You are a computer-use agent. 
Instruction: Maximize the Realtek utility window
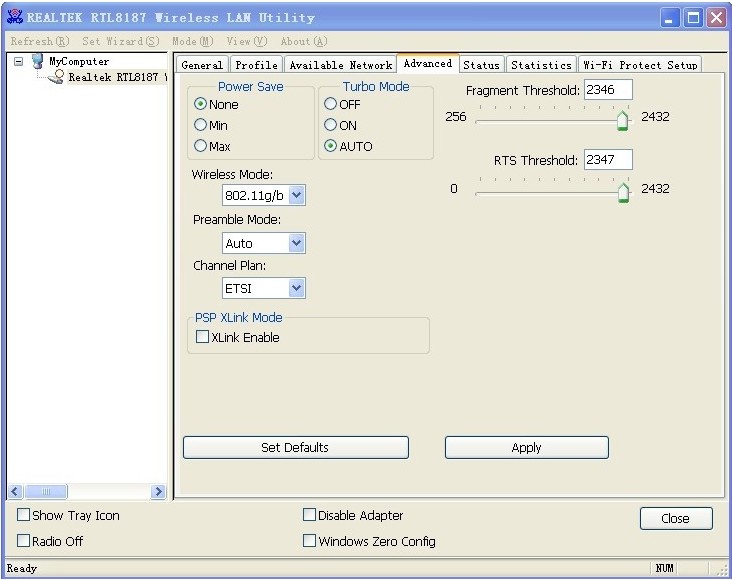click(x=693, y=18)
